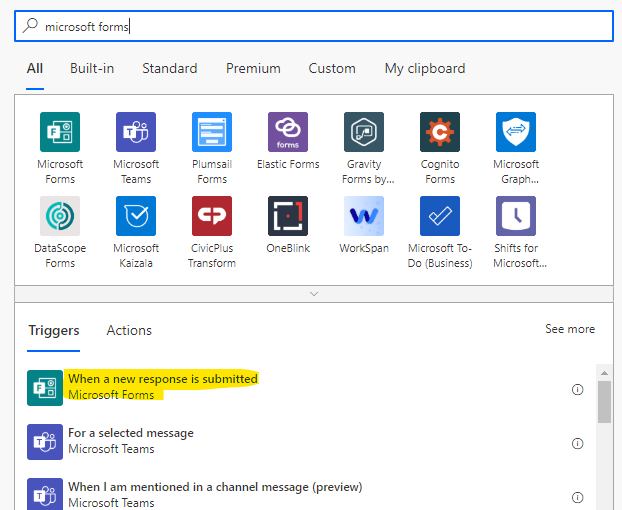Click Teams icon beside channel mention trigger

[45, 494]
